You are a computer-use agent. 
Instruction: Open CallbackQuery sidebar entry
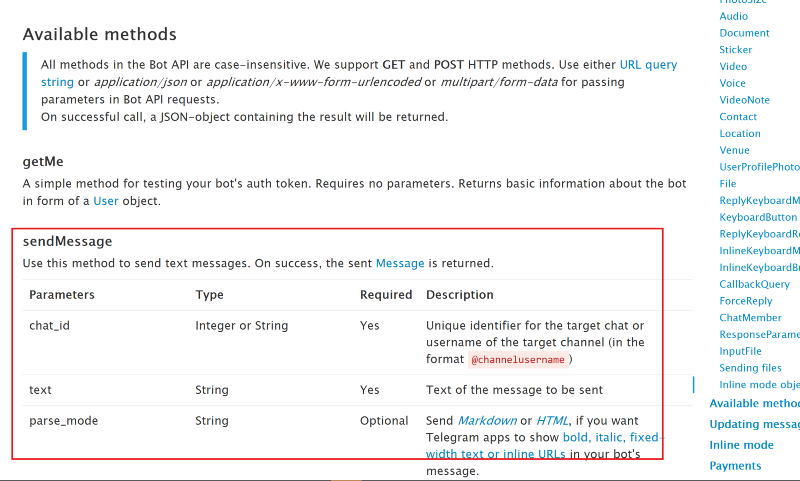pos(755,285)
